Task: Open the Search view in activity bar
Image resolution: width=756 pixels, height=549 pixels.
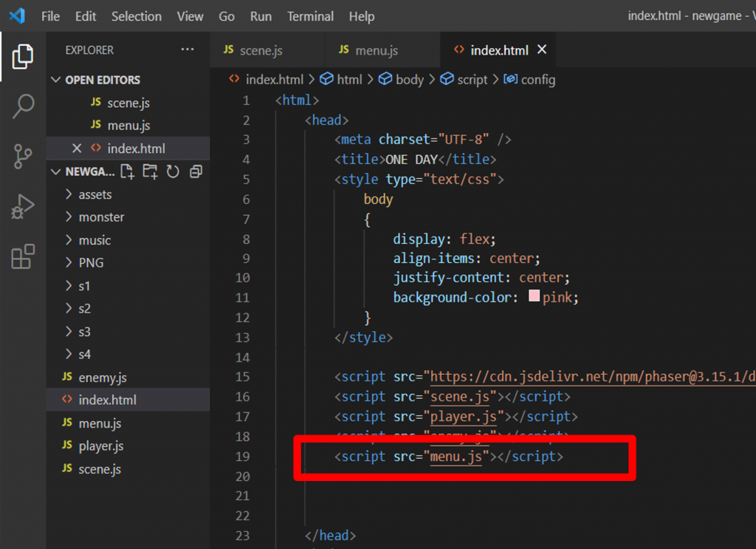Action: click(23, 106)
